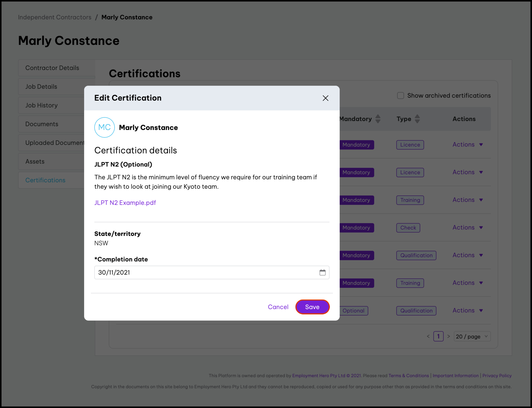Expand Actions menu for first Licence row
Image resolution: width=532 pixels, height=408 pixels.
[467, 145]
